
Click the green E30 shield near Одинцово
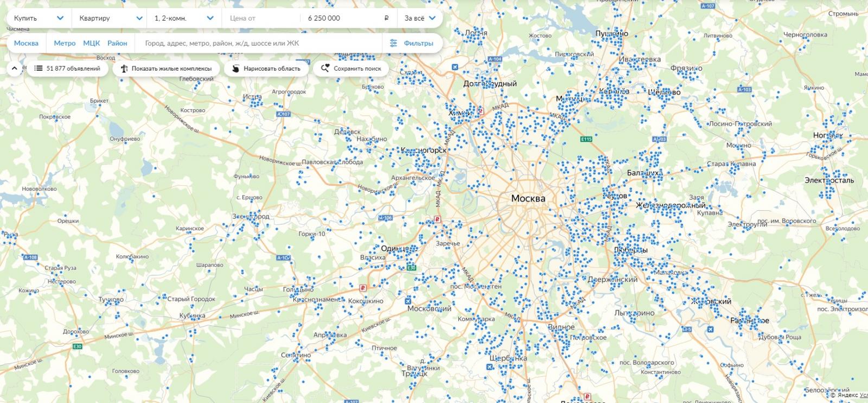pyautogui.click(x=412, y=268)
